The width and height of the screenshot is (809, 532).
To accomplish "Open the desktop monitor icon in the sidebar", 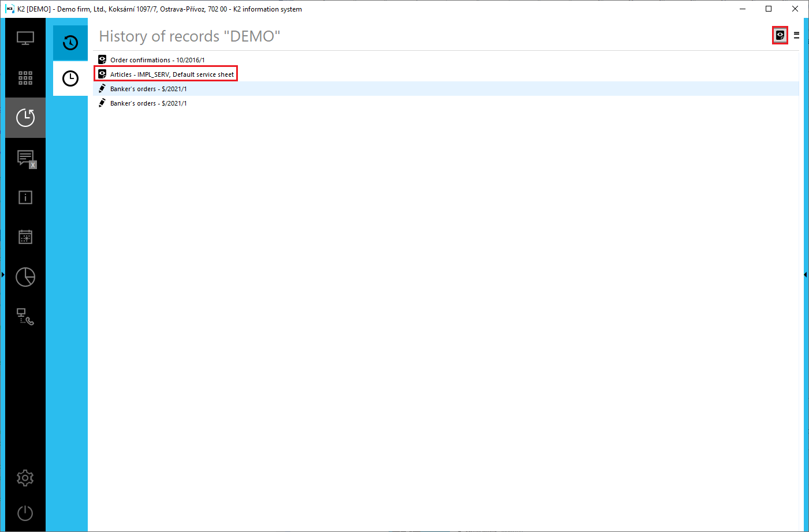I will (x=25, y=39).
